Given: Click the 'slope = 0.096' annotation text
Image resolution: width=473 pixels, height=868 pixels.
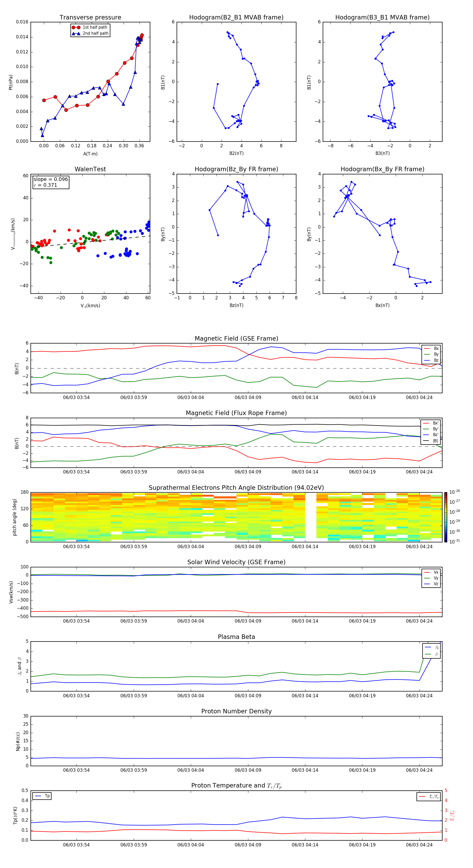Looking at the screenshot, I should tap(51, 179).
